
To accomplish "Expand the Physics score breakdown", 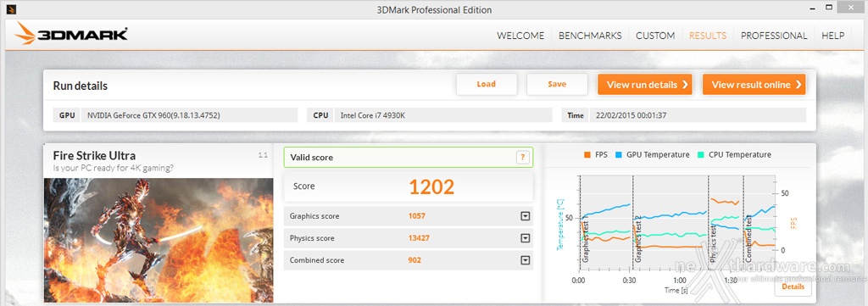I will pos(526,238).
